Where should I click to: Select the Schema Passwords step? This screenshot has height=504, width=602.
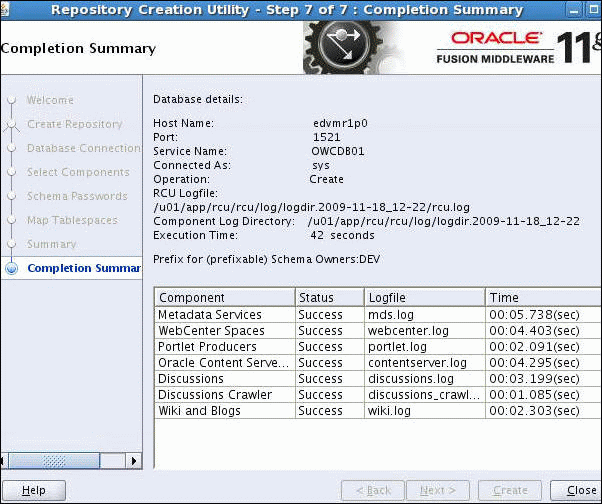click(77, 196)
